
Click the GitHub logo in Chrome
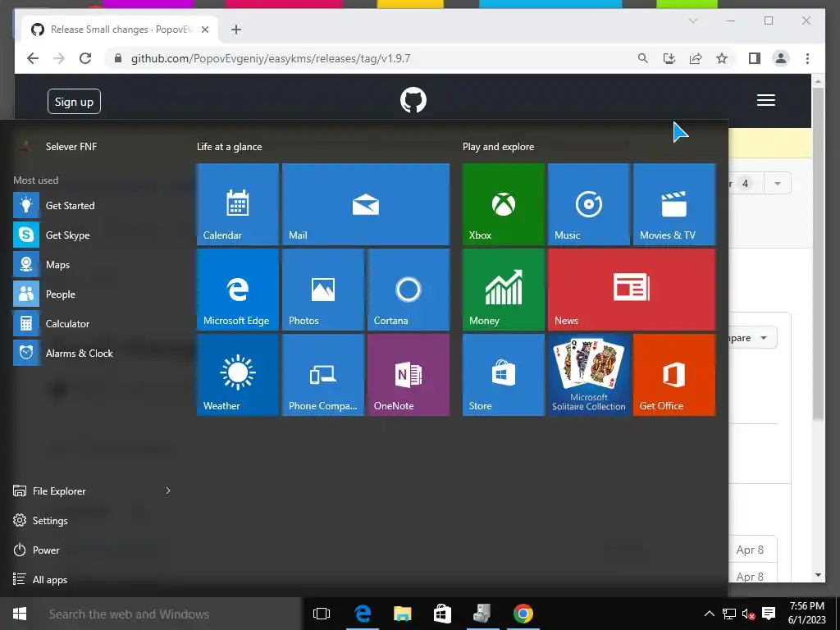pyautogui.click(x=413, y=100)
